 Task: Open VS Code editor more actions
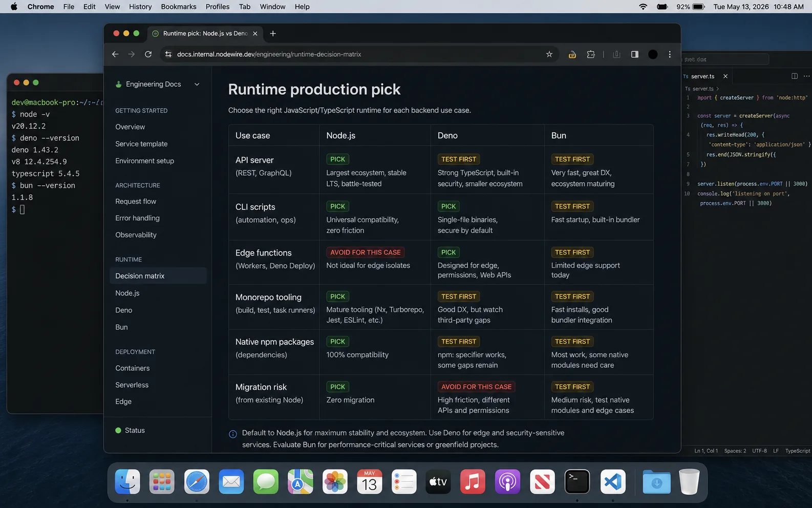(x=807, y=76)
